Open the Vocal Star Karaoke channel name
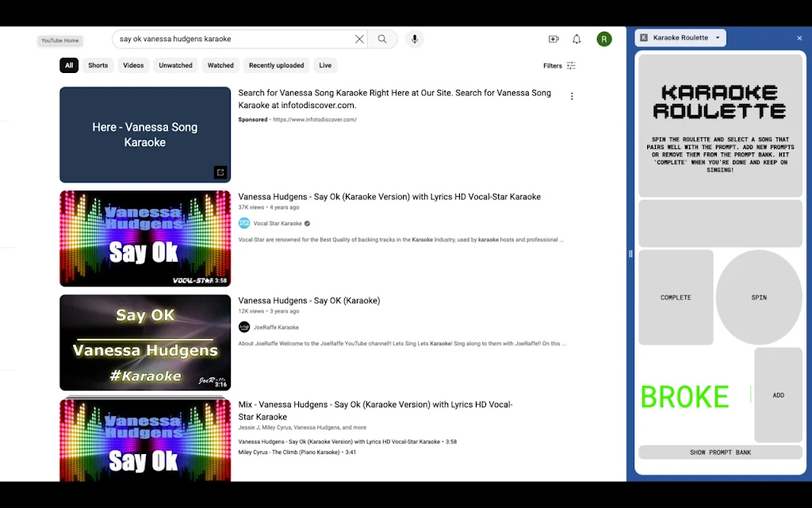Image resolution: width=812 pixels, height=508 pixels. click(x=278, y=223)
